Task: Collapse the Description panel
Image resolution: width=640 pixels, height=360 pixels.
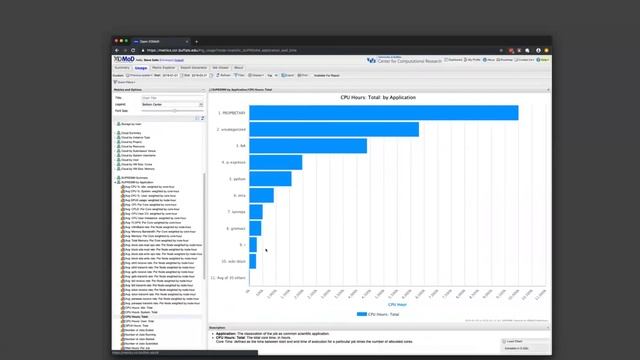Action: (x=548, y=328)
